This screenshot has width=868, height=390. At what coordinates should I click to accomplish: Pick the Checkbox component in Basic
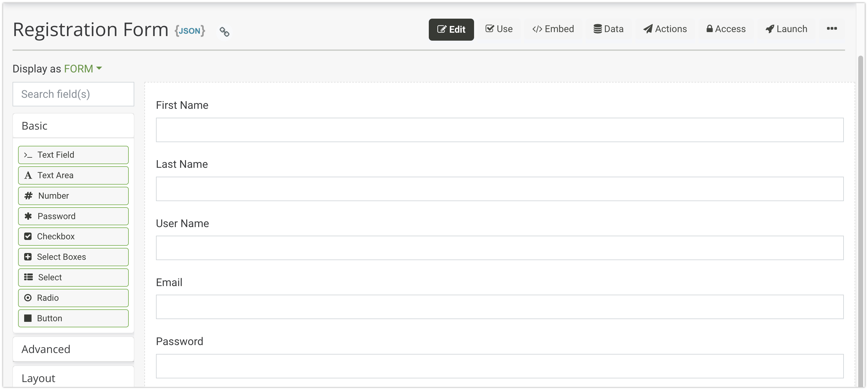coord(73,237)
